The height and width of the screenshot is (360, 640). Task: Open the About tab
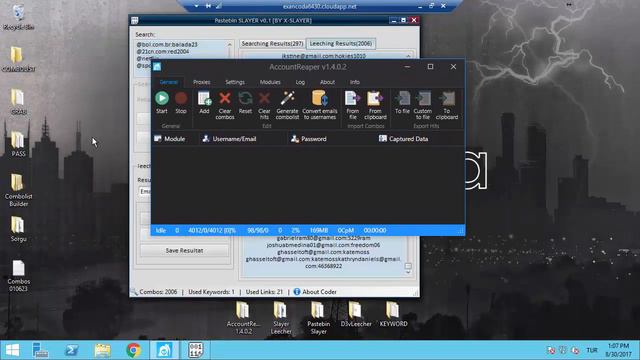click(327, 82)
